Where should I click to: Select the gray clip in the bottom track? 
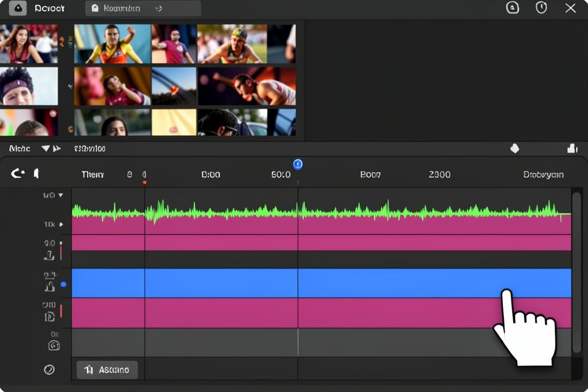[x=321, y=343]
